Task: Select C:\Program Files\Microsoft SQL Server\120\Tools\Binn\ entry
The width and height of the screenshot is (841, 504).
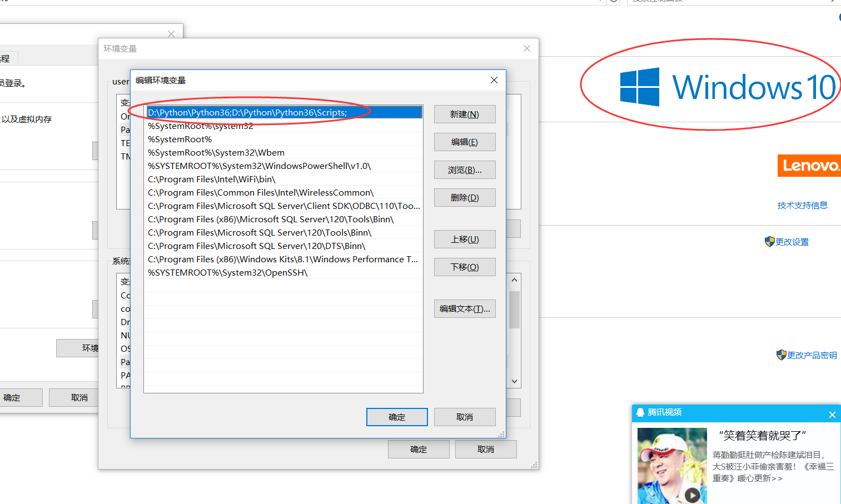Action: tap(283, 233)
